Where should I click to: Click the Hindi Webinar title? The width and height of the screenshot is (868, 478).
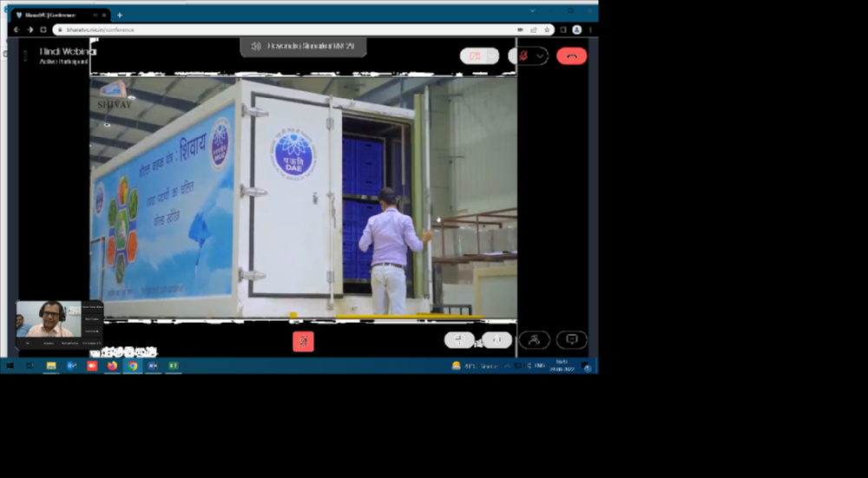point(68,51)
